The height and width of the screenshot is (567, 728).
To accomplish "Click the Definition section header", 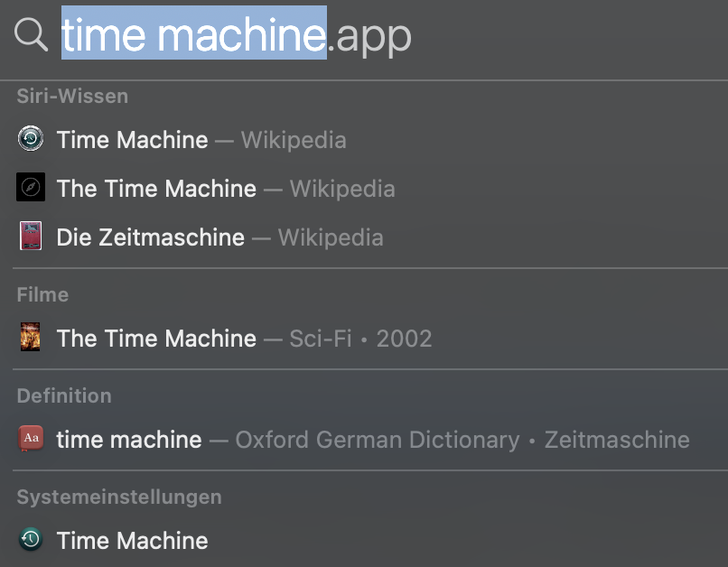I will (x=64, y=395).
